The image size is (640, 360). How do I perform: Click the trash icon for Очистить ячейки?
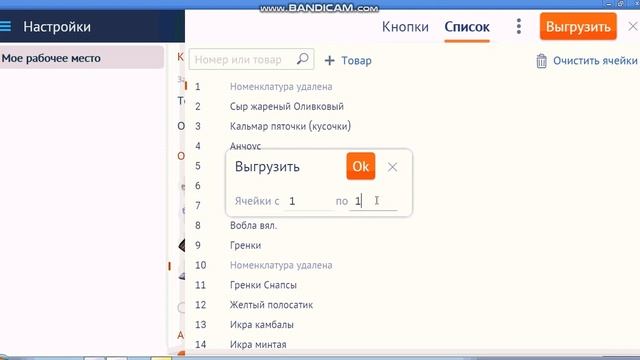[541, 61]
